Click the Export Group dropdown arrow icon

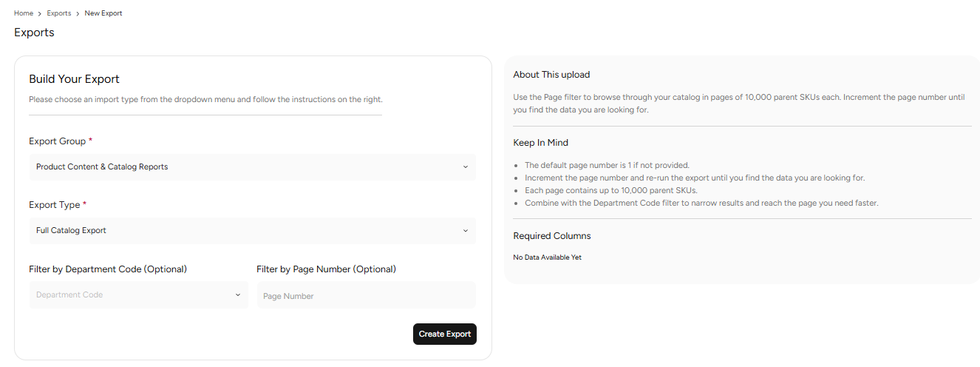pyautogui.click(x=466, y=167)
